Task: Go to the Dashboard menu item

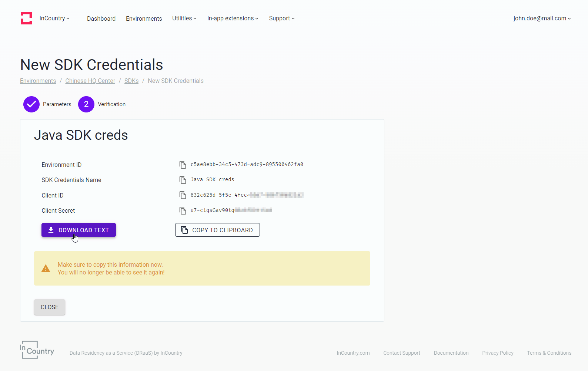Action: click(x=101, y=18)
